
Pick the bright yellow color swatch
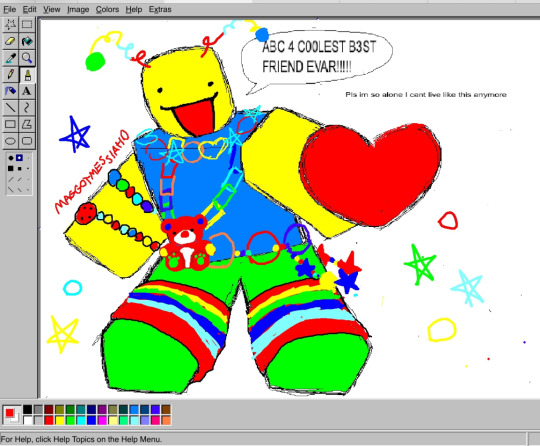click(60, 420)
